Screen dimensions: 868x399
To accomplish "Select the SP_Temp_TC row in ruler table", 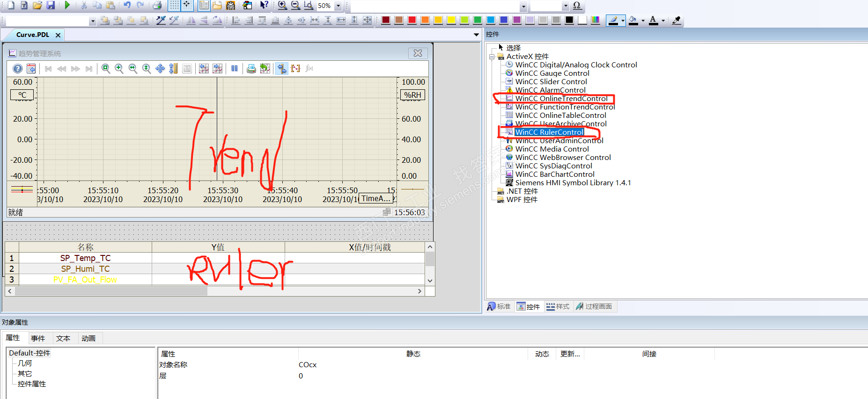I will coord(221,258).
